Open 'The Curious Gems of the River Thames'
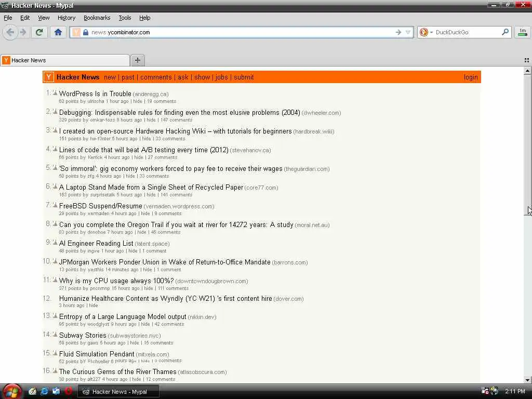532x399 pixels. [118, 371]
